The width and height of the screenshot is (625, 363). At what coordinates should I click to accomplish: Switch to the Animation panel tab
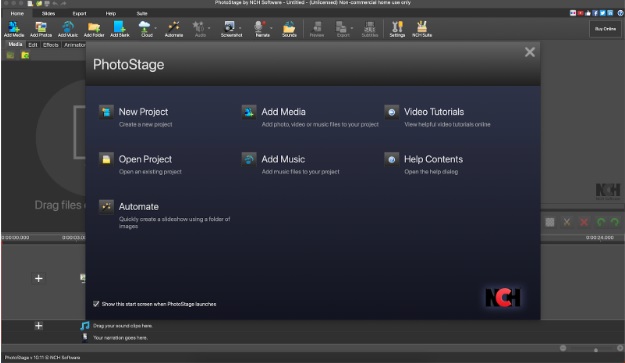[75, 45]
